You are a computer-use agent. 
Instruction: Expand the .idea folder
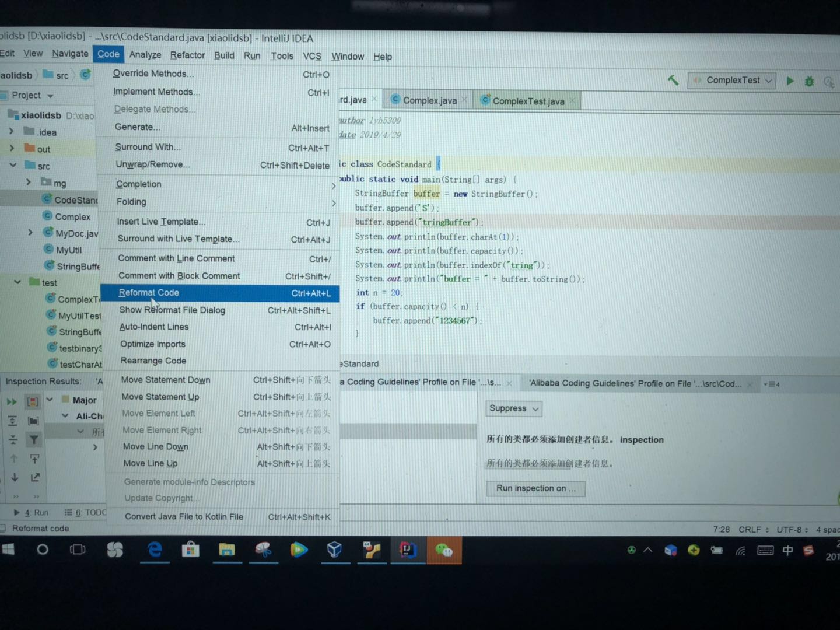[11, 132]
